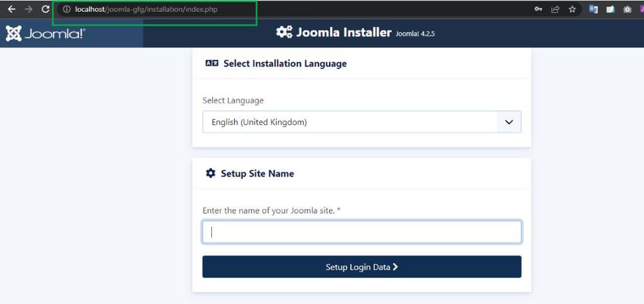The width and height of the screenshot is (644, 304).
Task: Bookmark this page with the star icon
Action: coord(572,9)
